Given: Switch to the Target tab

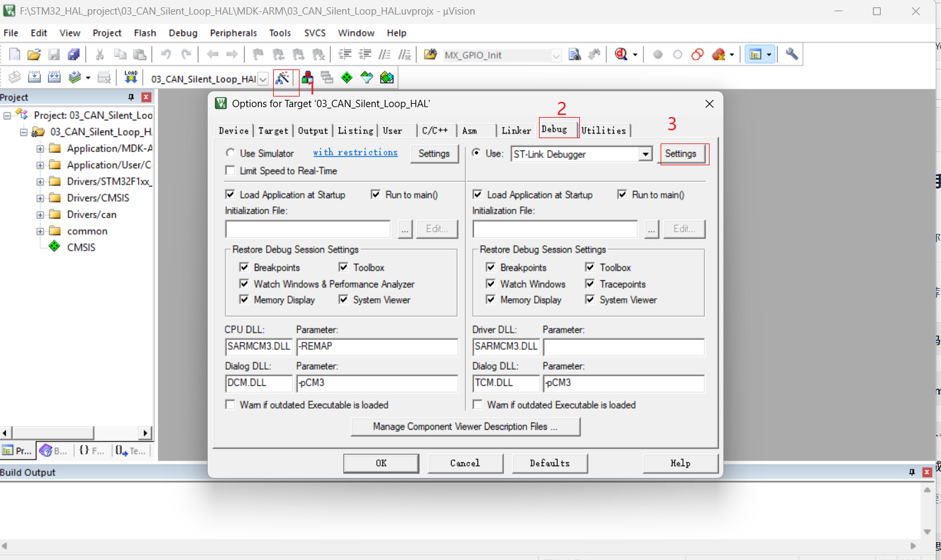Looking at the screenshot, I should (x=273, y=131).
